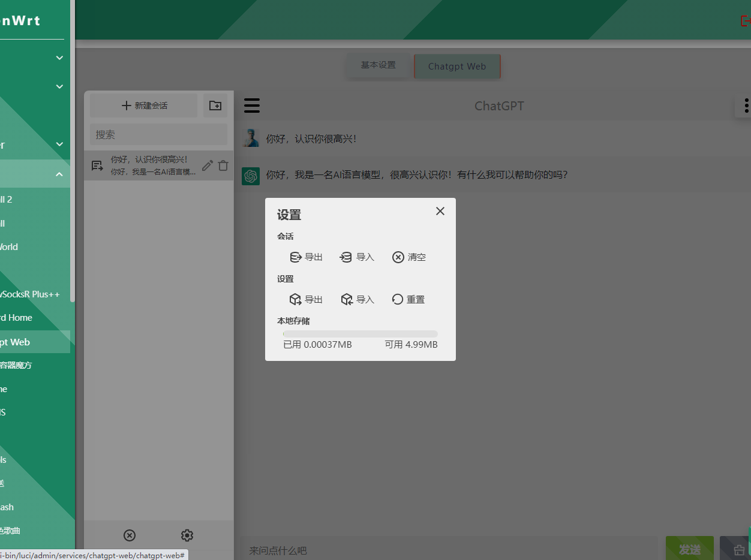Collapse the expanded sidebar section chevron
The image size is (751, 560).
[x=59, y=174]
